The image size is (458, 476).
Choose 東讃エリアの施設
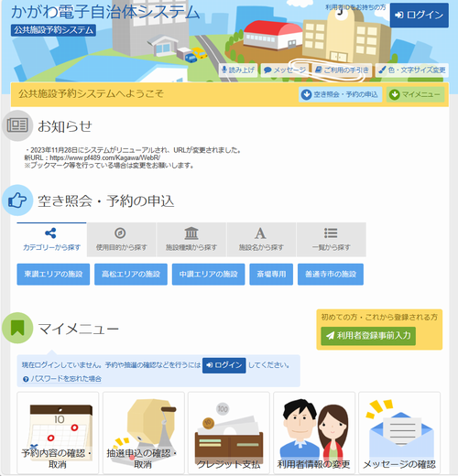pyautogui.click(x=53, y=275)
